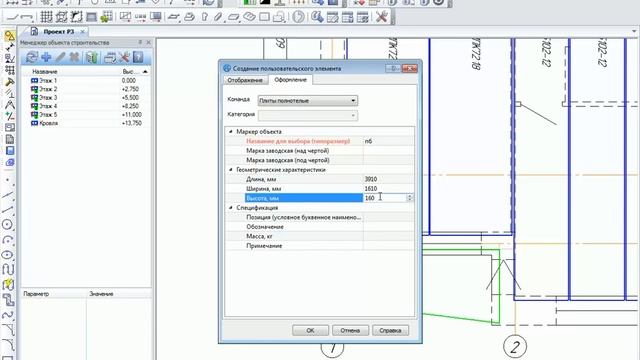Select the Кровля row
The height and width of the screenshot is (360, 640).
(87, 123)
